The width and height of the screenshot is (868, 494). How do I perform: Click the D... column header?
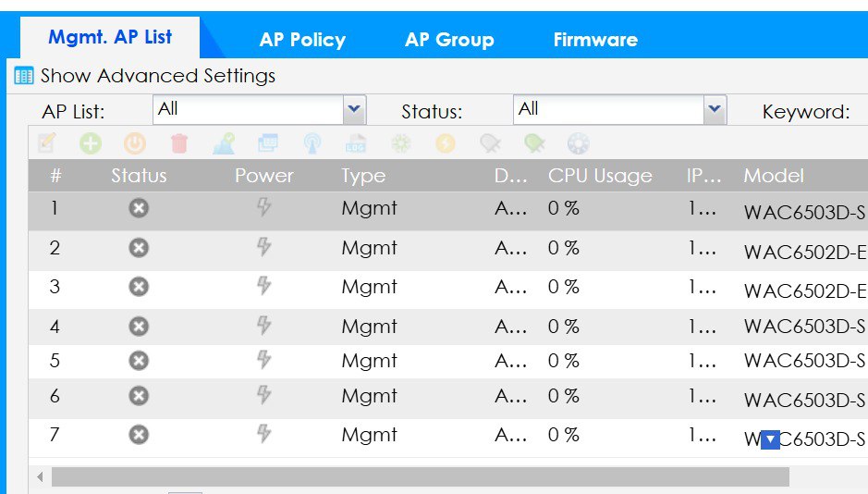click(x=510, y=176)
